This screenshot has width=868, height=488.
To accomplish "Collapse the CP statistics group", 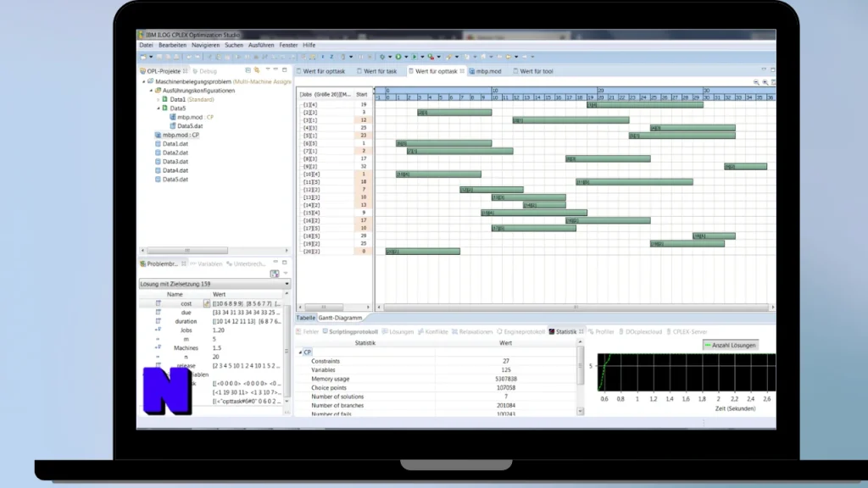I will click(301, 352).
